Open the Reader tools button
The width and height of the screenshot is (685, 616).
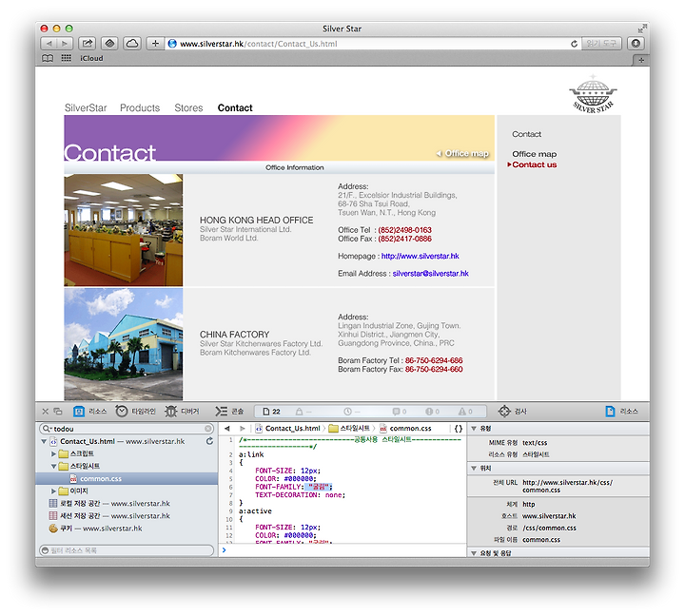coord(601,43)
